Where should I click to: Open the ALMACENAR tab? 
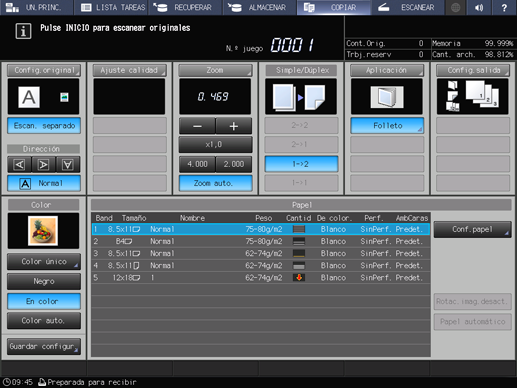click(x=259, y=7)
